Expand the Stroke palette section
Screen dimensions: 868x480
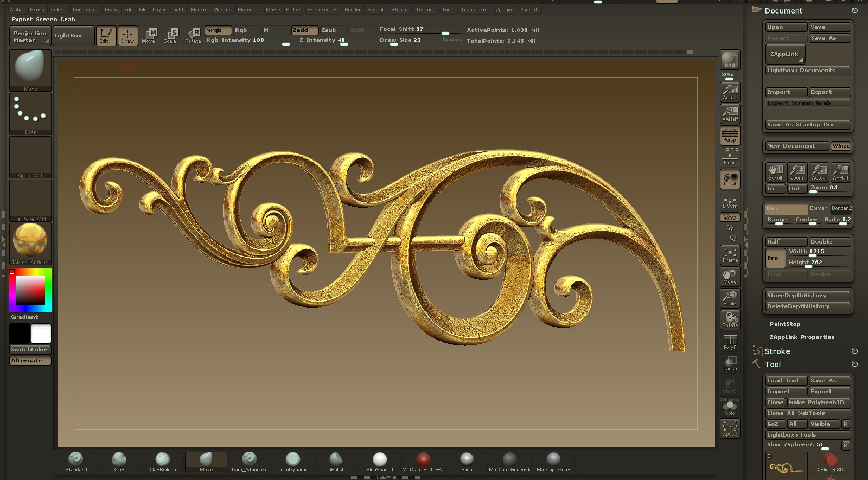click(x=777, y=351)
